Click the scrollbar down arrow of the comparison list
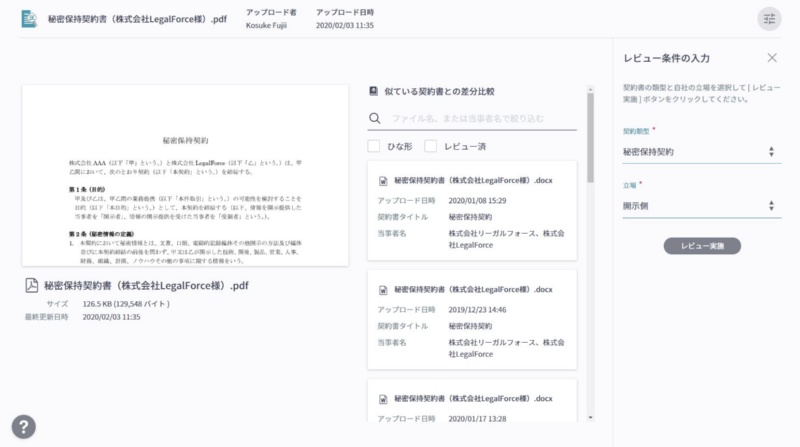Image resolution: width=800 pixels, height=447 pixels. [590, 417]
